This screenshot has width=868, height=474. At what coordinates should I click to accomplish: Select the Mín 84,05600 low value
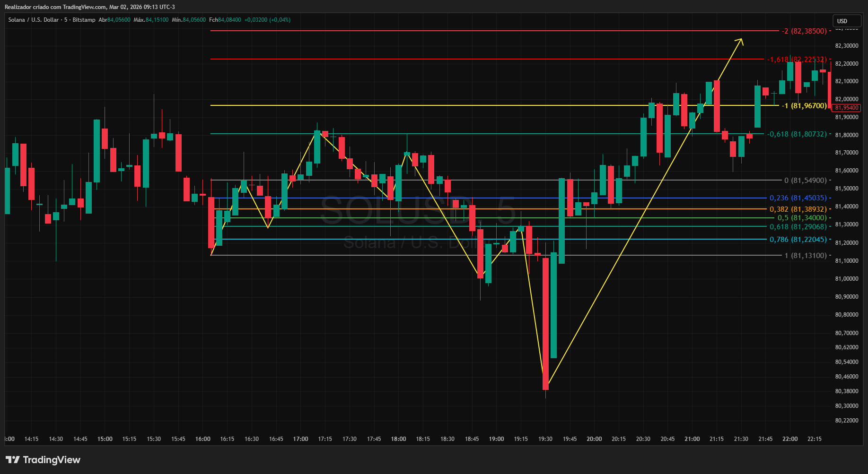click(189, 20)
